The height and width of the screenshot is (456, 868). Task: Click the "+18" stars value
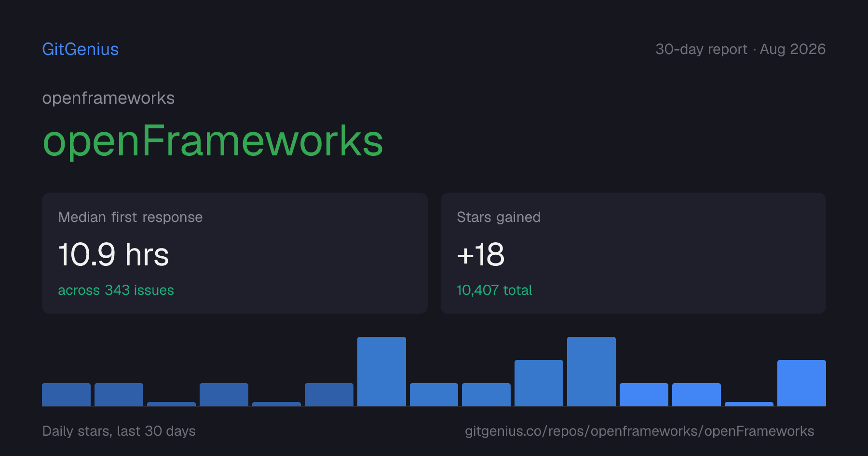pos(481,254)
